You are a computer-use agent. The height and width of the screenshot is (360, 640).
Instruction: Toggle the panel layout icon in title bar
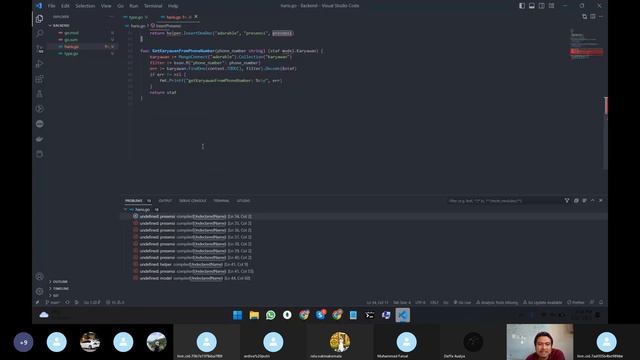tap(532, 6)
